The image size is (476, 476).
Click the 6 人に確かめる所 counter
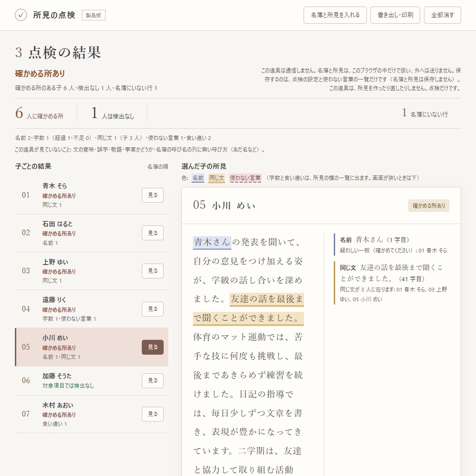coord(40,113)
